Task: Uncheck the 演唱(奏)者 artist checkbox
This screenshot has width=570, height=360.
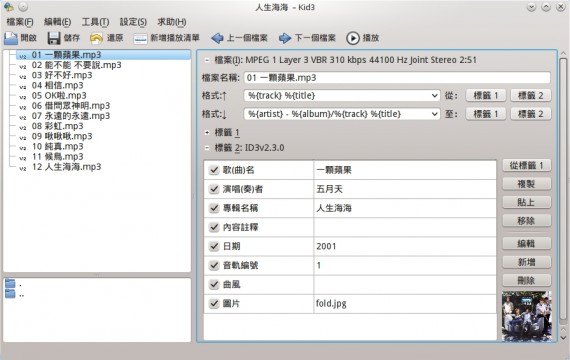Action: [214, 189]
